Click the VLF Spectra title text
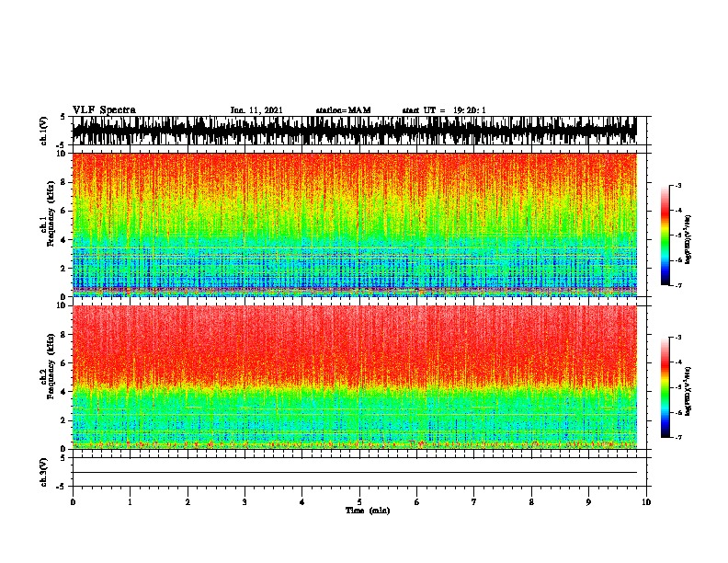Screen dimensions: 728x563 (104, 110)
